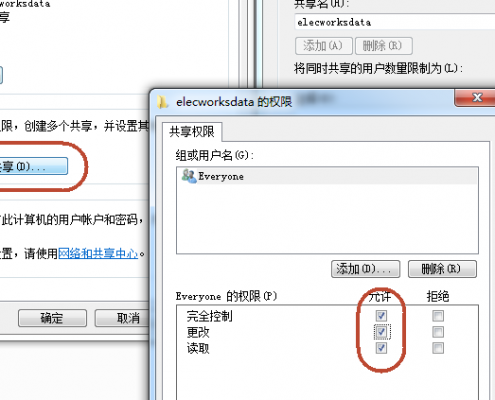This screenshot has height=400, width=495.
Task: Focus the share name field elecworksdata
Action: 395,22
